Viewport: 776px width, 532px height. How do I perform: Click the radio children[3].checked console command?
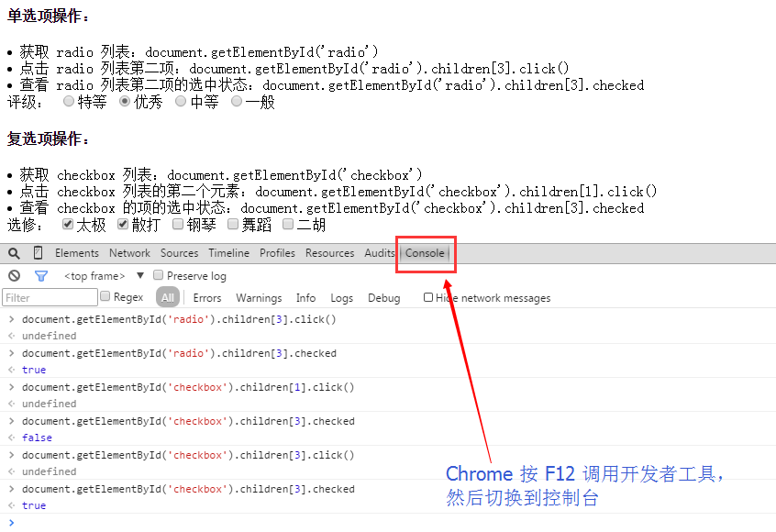coord(179,353)
